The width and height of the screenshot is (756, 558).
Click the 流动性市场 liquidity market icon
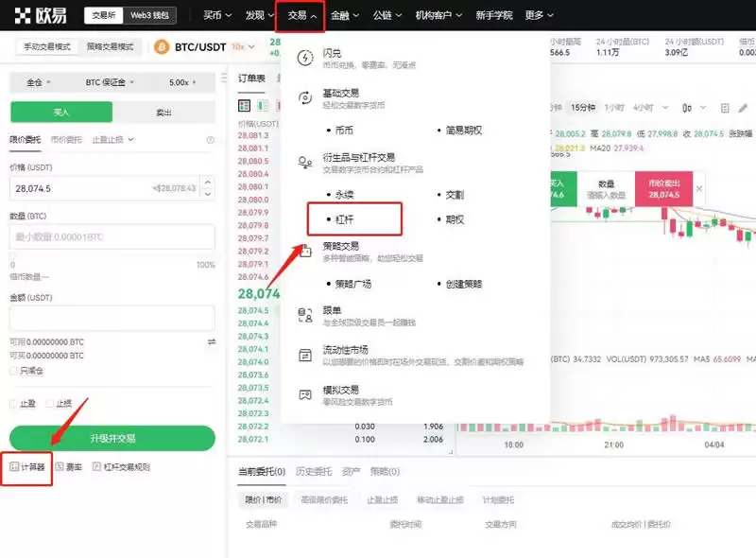point(304,355)
